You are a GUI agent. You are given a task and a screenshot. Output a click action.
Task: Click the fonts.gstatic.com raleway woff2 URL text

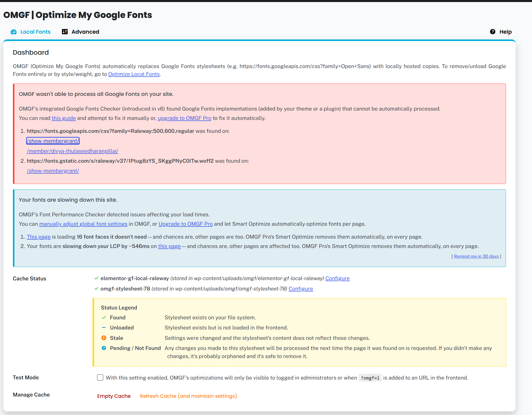tap(120, 161)
